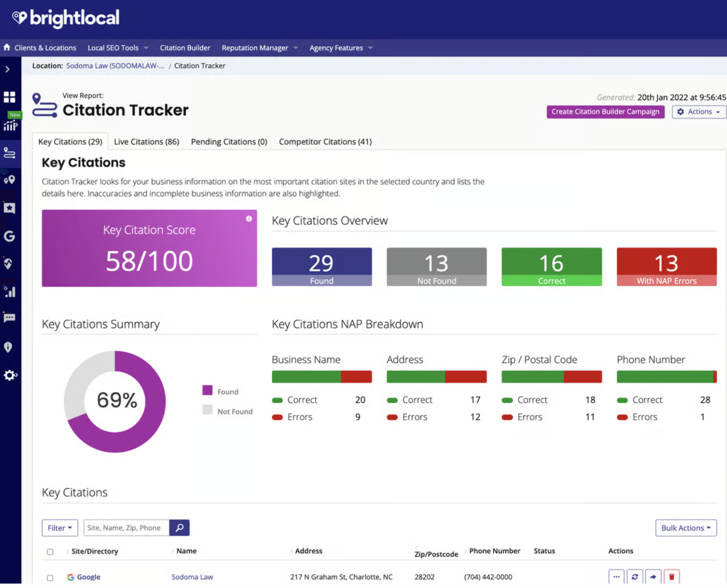
Task: Click the chat bubble icon in sidebar
Action: [9, 318]
